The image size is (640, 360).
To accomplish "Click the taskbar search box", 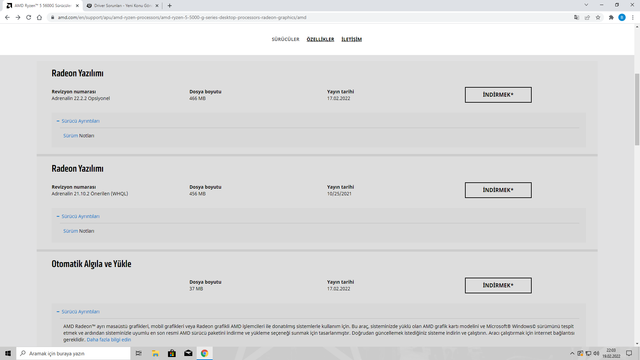I will coord(73,353).
